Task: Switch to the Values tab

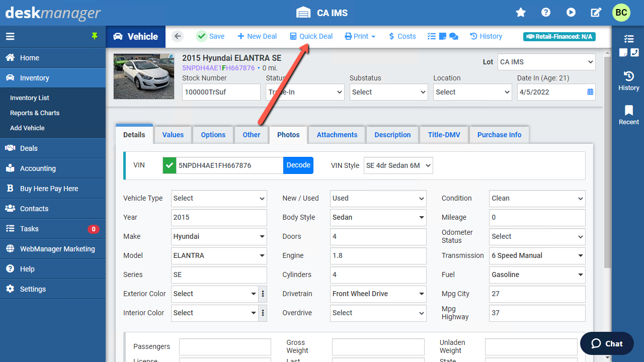Action: coord(173,135)
